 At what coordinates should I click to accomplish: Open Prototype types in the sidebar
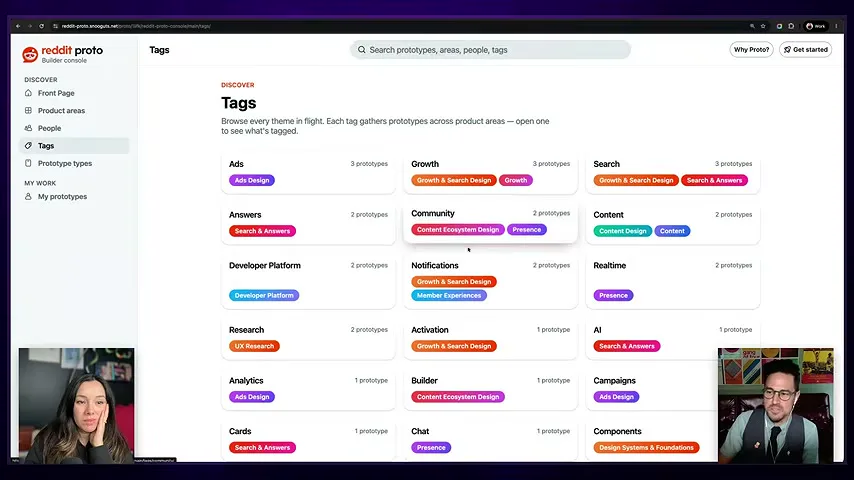(x=75, y=163)
